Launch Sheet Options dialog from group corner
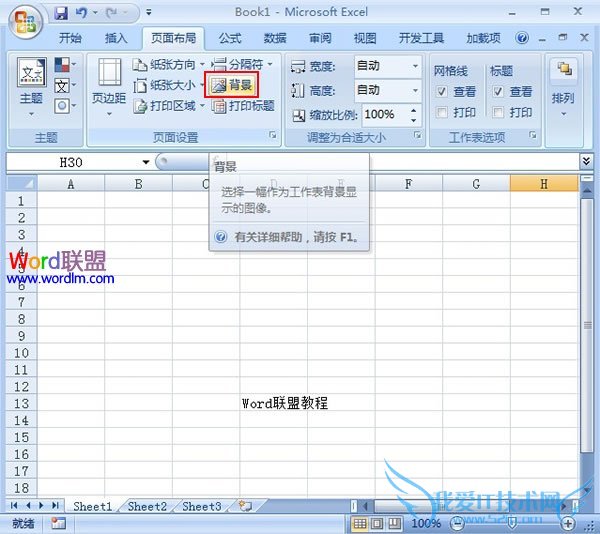This screenshot has width=600, height=534. [533, 135]
